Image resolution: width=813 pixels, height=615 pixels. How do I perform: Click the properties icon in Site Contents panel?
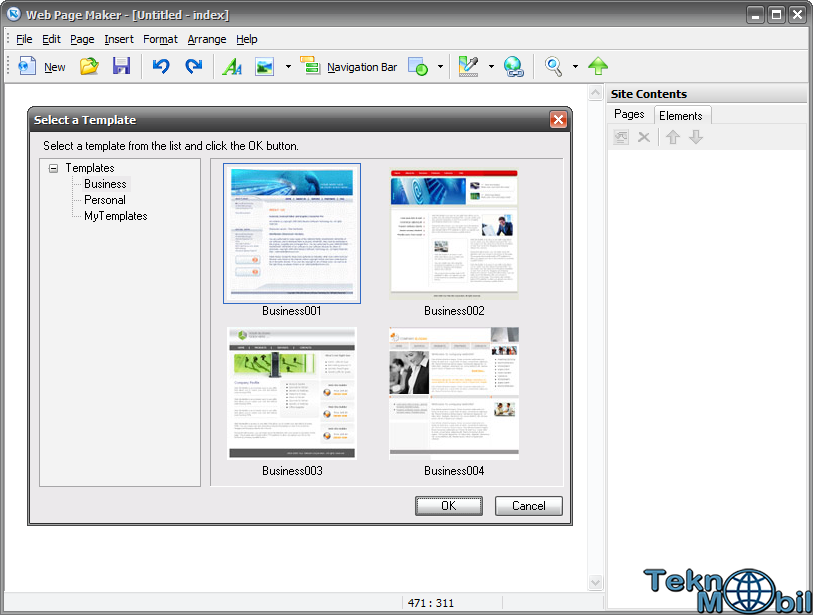[621, 137]
